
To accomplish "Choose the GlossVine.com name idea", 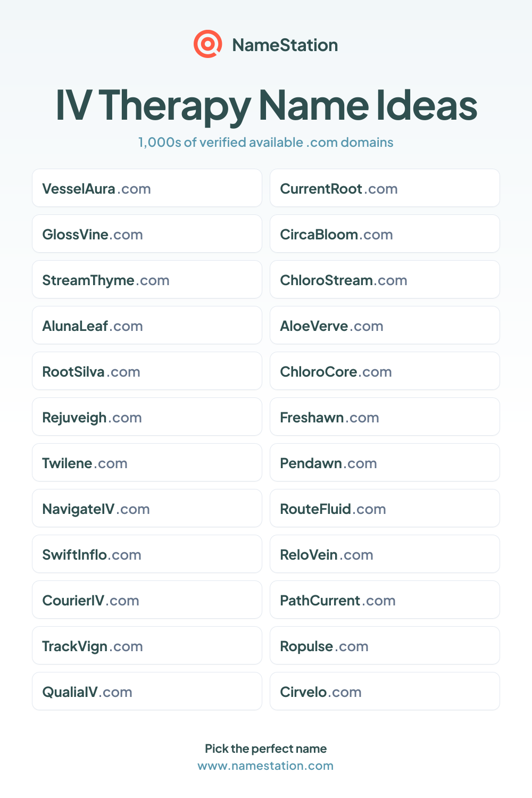I will pos(147,234).
